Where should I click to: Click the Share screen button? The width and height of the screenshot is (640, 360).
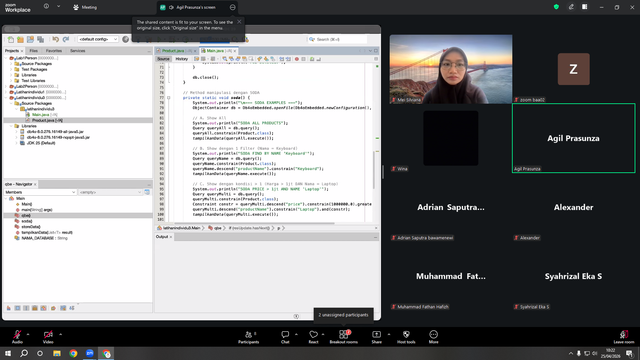[x=376, y=337]
